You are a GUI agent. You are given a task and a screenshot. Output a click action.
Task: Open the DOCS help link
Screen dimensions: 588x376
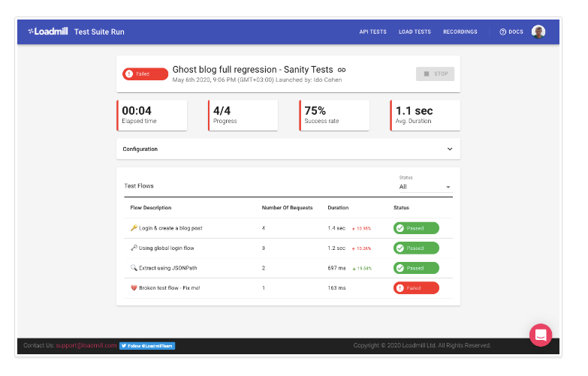tap(511, 32)
